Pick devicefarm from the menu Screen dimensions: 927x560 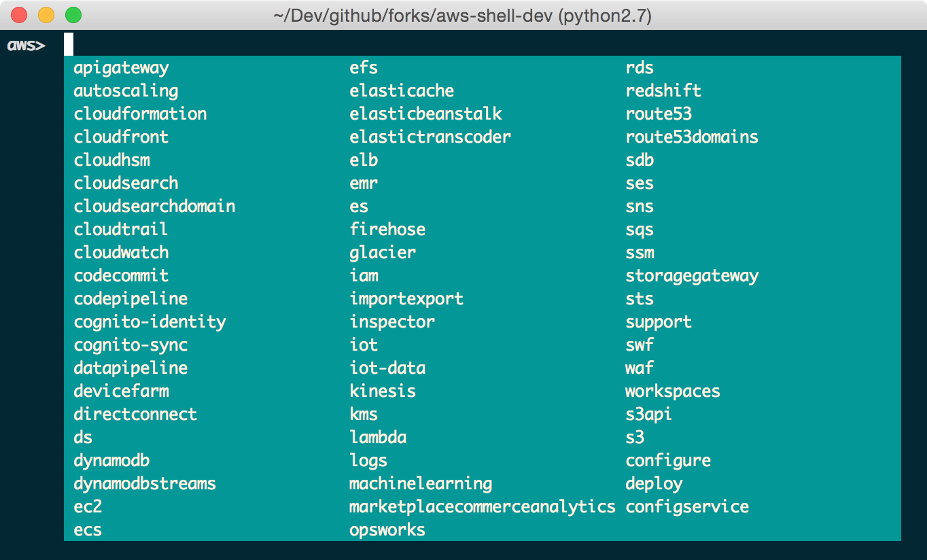(x=121, y=391)
